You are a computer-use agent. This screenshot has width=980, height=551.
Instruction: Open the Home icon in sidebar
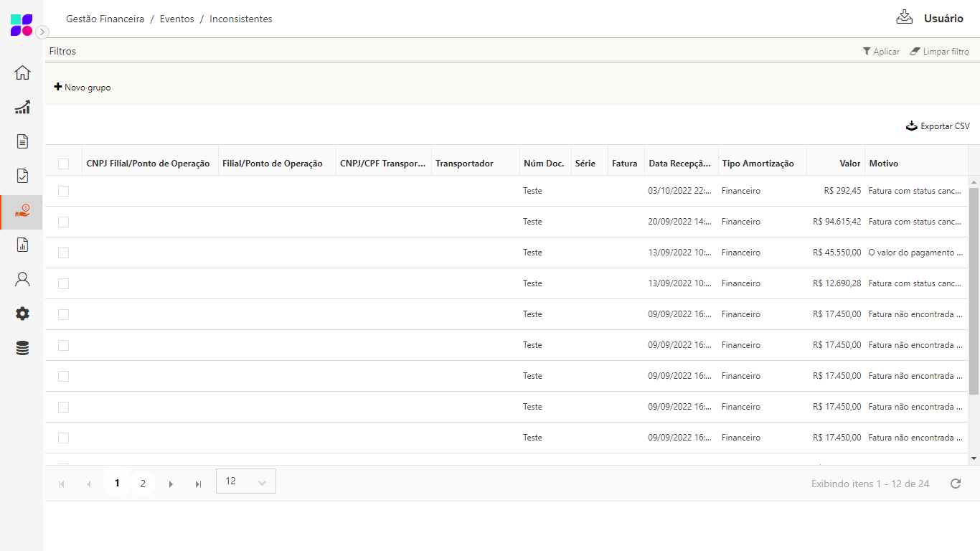tap(22, 72)
